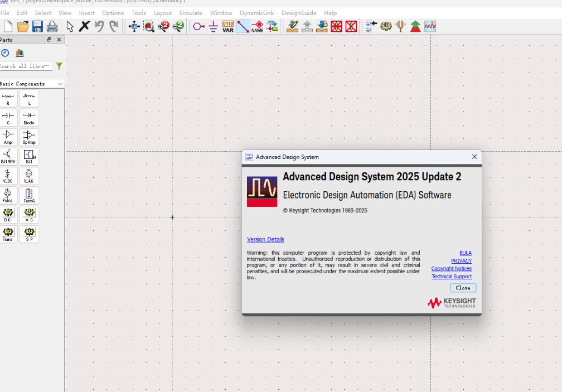Open the Simulate menu
This screenshot has width=562, height=392.
click(191, 13)
